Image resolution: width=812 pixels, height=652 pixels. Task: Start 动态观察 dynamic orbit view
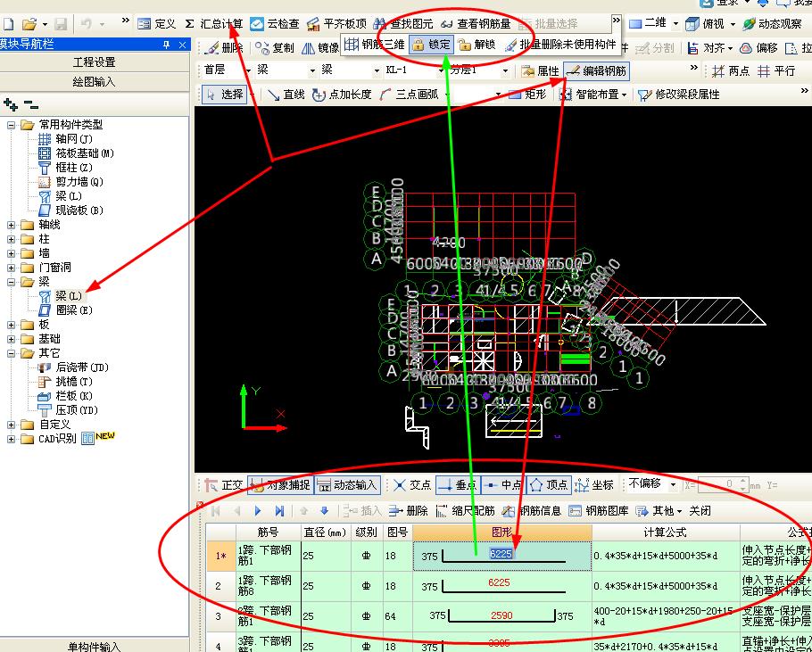tap(772, 24)
